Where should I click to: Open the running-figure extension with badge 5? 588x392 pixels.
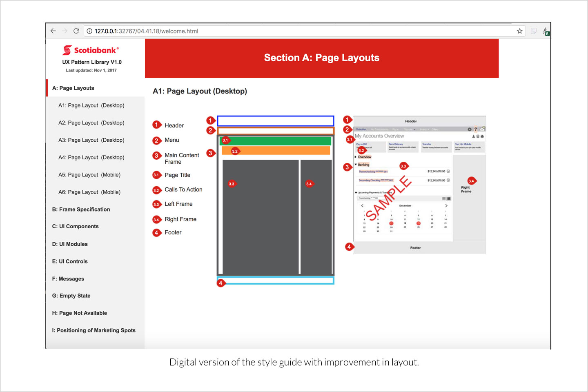[x=546, y=31]
